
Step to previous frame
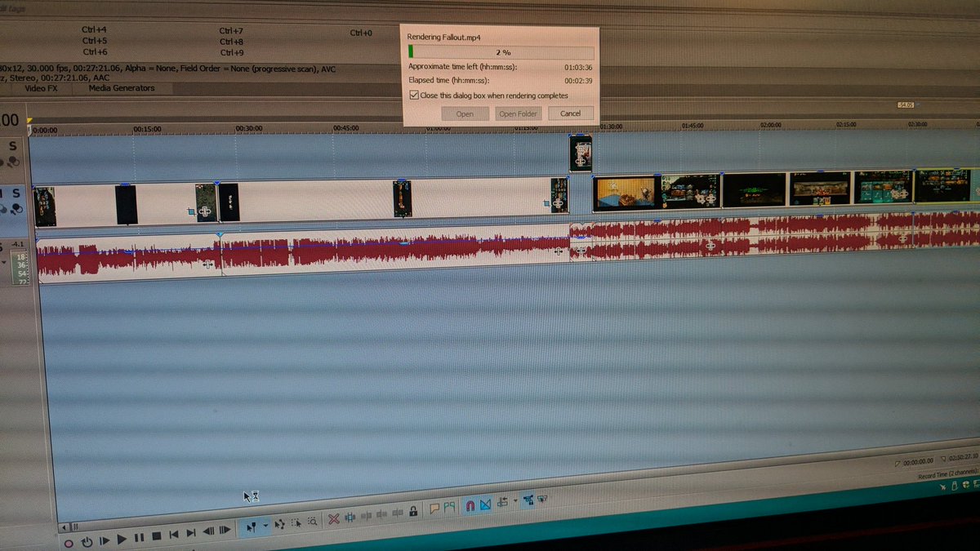click(209, 531)
